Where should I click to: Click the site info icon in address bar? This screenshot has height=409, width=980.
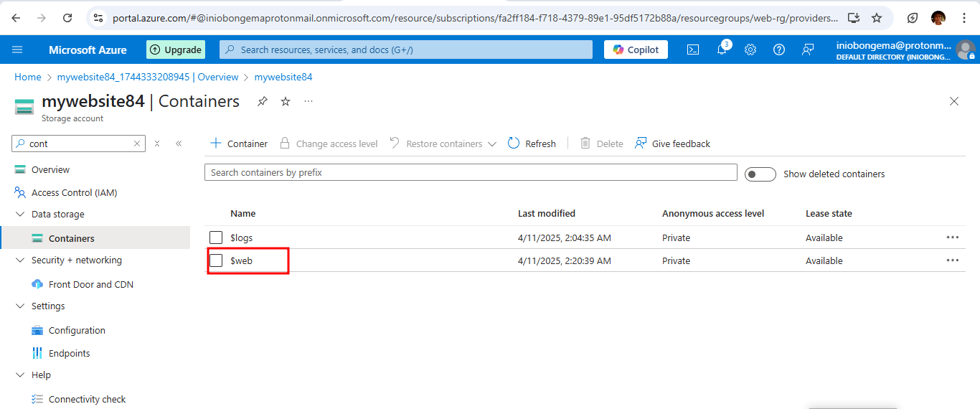point(98,18)
